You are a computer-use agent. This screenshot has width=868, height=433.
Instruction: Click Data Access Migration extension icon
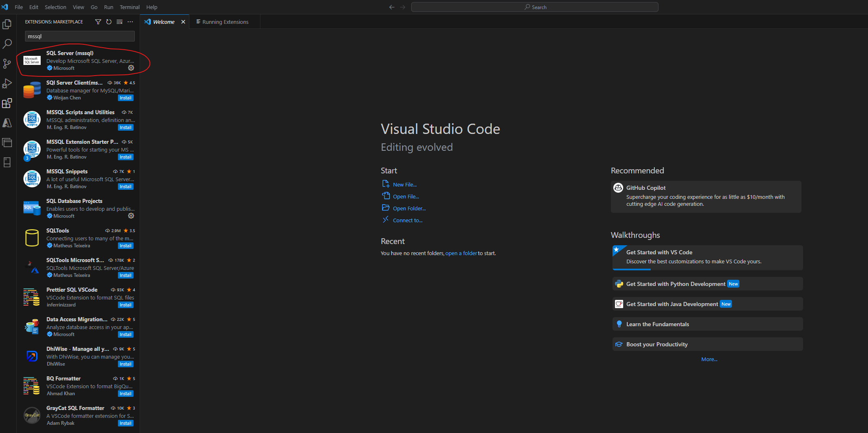pos(32,327)
